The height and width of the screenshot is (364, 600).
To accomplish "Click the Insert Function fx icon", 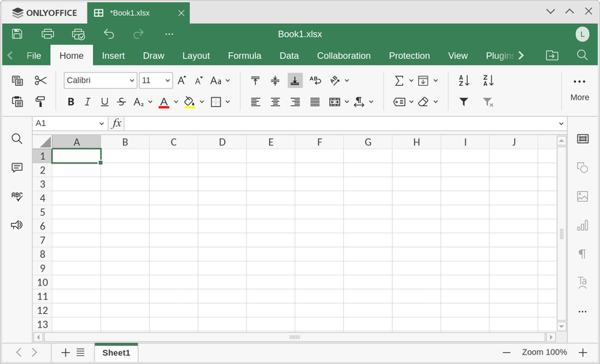I will 116,124.
